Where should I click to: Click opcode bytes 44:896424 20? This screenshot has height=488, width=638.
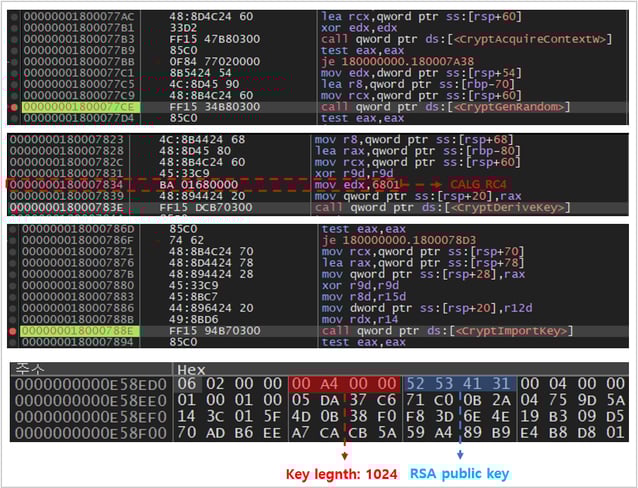(211, 308)
